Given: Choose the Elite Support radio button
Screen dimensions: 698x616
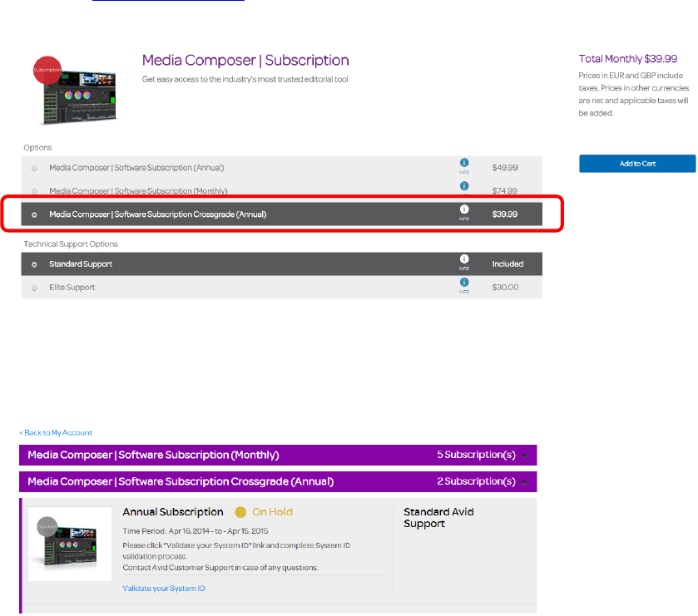Looking at the screenshot, I should pyautogui.click(x=34, y=288).
